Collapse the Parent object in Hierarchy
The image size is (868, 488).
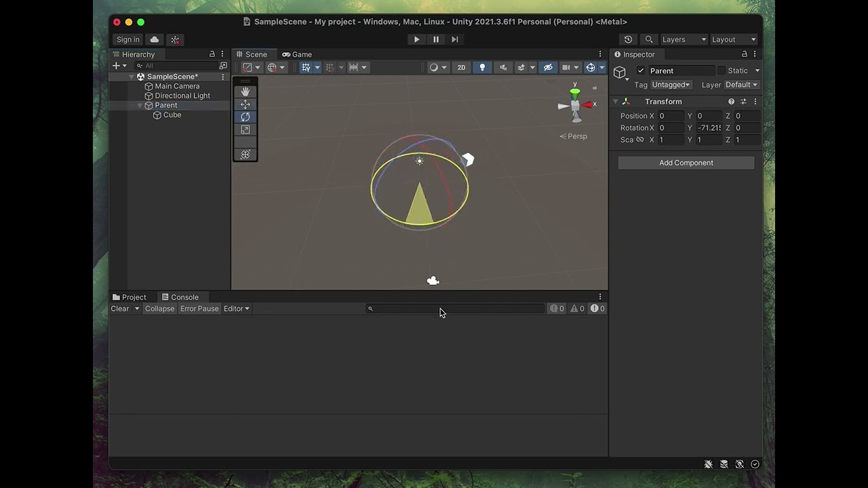[140, 106]
